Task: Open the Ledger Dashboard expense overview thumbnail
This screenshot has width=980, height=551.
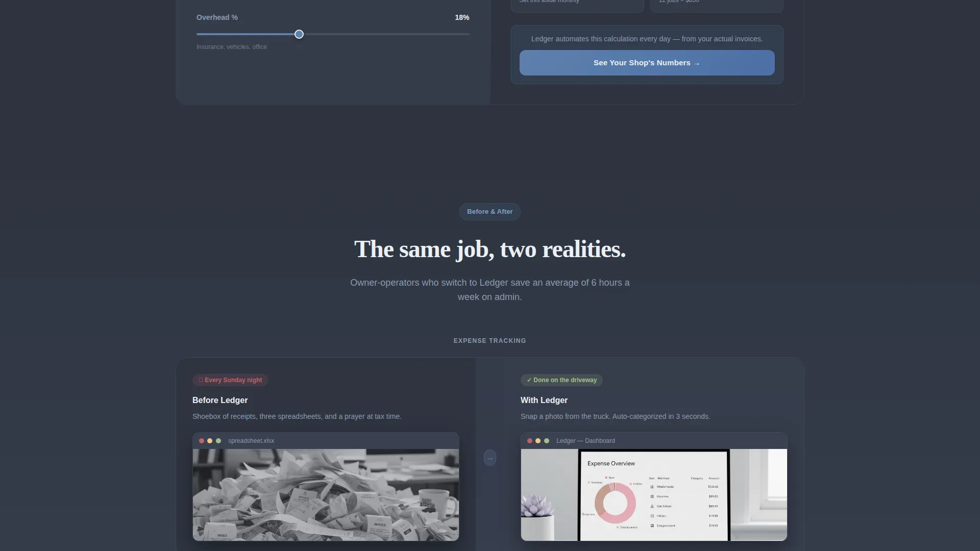Action: point(654,494)
